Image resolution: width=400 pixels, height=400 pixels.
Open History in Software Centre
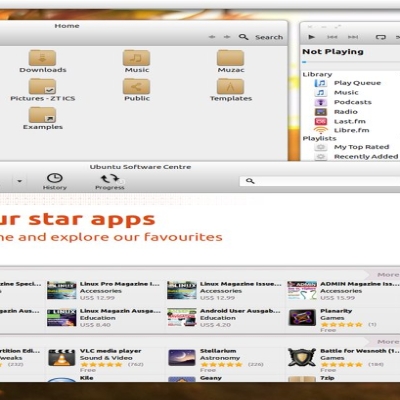[x=55, y=181]
